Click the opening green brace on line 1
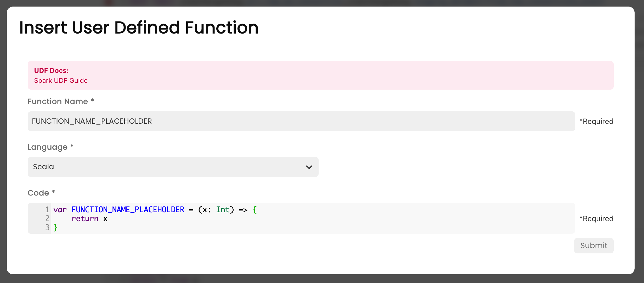Screen dimensions: 644x283 (x=255, y=210)
